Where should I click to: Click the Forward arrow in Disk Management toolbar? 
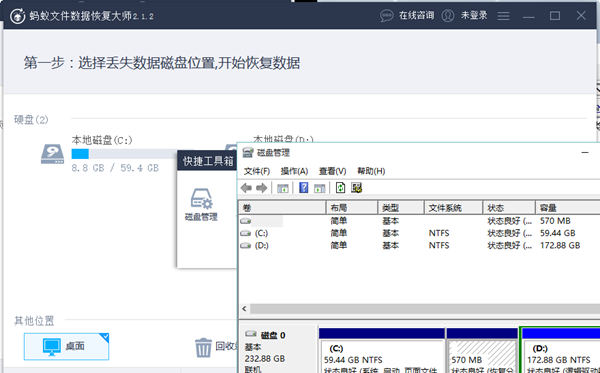coord(262,188)
